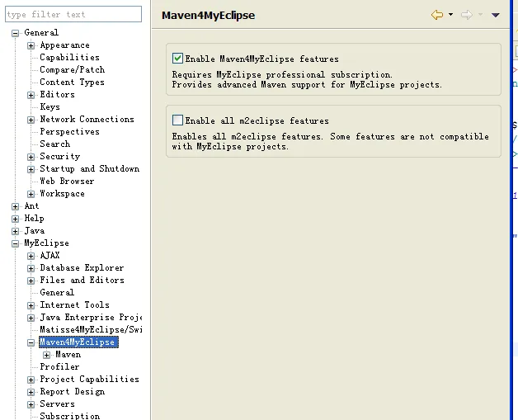Select Subscription preferences page
Viewport: 518px width, 420px height.
[70, 416]
